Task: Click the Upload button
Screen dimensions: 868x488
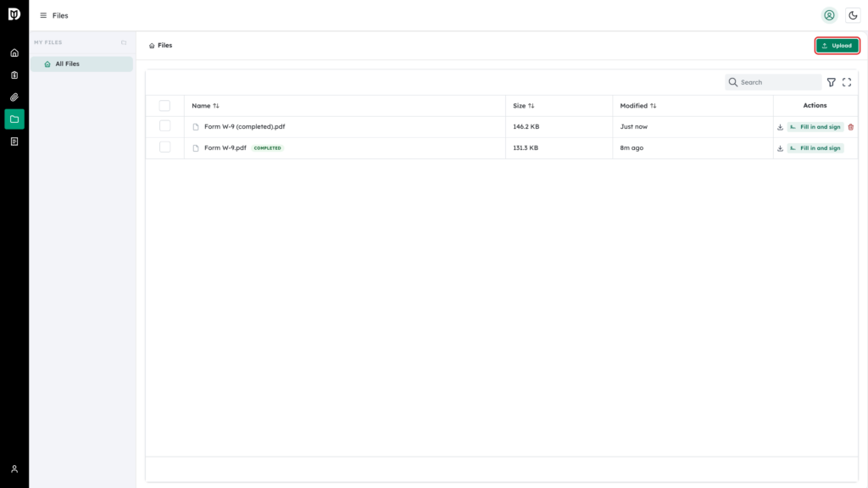Action: 837,46
